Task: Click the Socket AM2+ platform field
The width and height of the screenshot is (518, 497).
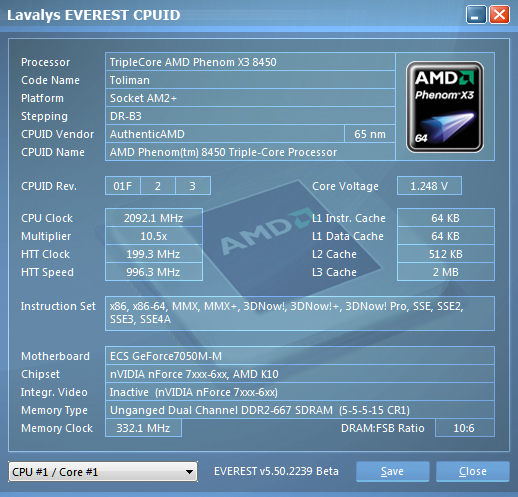Action: point(250,98)
